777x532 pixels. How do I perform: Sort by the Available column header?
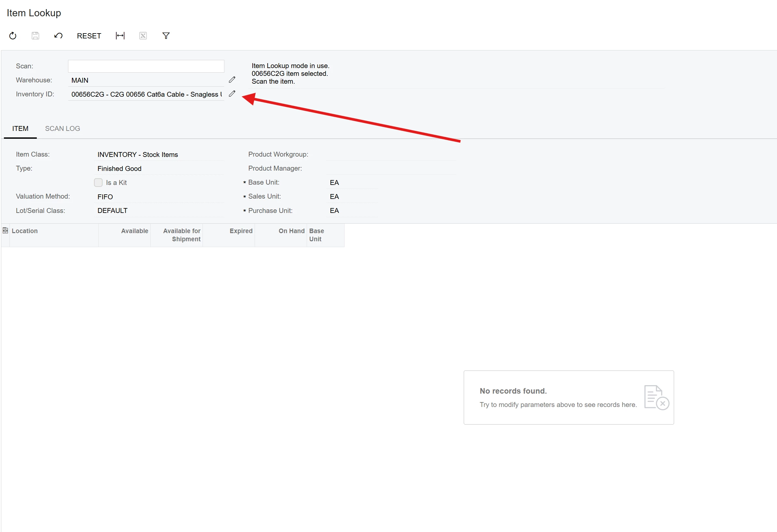(x=124, y=235)
